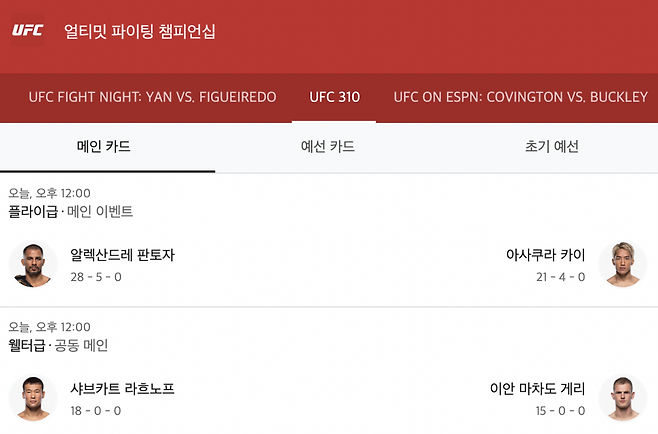The height and width of the screenshot is (434, 658).
Task: Select the UFC 310 event tab
Action: click(x=334, y=98)
